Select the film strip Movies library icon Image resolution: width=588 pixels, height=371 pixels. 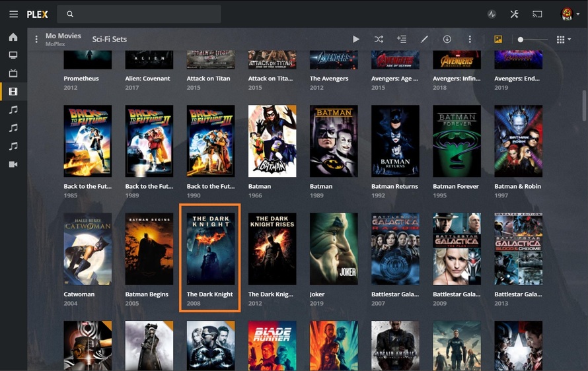click(13, 92)
